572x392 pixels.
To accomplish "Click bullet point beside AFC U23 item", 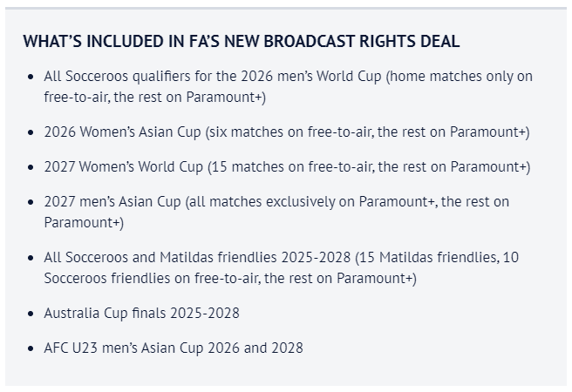I will pos(31,348).
